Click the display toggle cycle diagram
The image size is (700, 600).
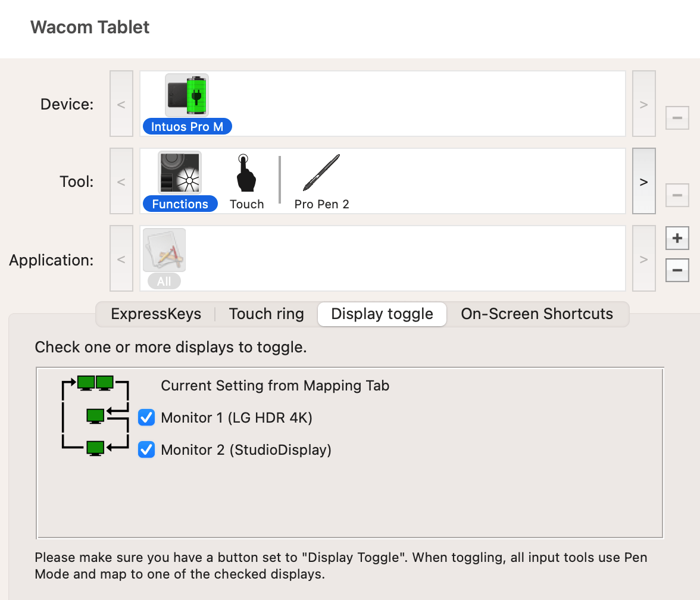[x=95, y=415]
